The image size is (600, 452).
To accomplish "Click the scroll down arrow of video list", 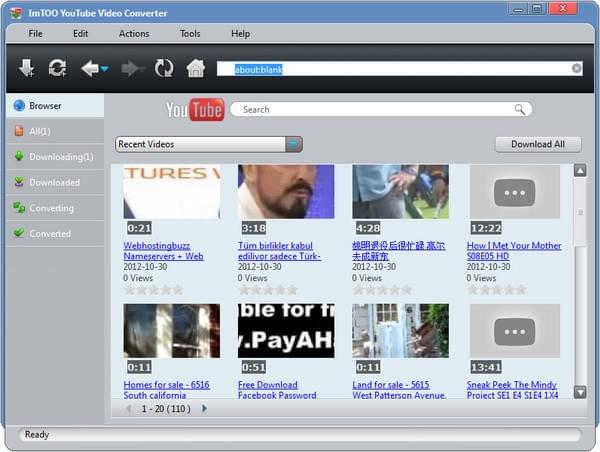I will [x=580, y=392].
